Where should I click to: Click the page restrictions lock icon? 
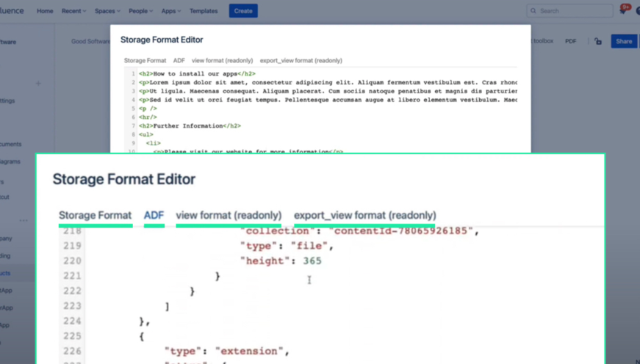click(598, 41)
